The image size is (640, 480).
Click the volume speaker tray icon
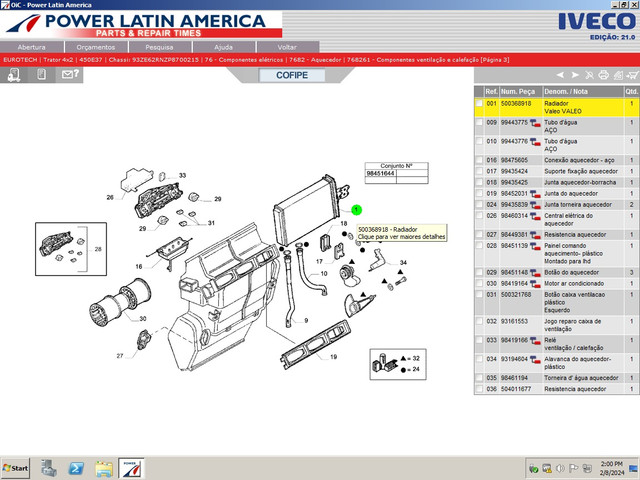[560, 468]
